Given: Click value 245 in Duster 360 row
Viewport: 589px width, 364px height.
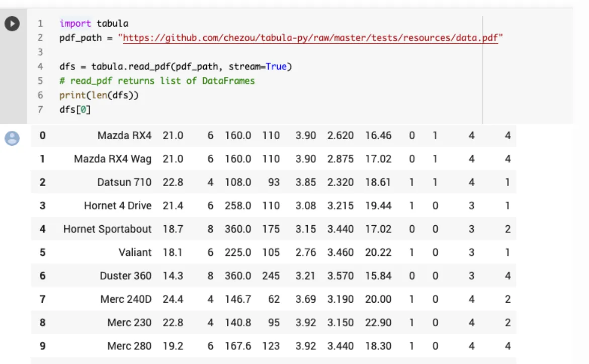Looking at the screenshot, I should 271,276.
